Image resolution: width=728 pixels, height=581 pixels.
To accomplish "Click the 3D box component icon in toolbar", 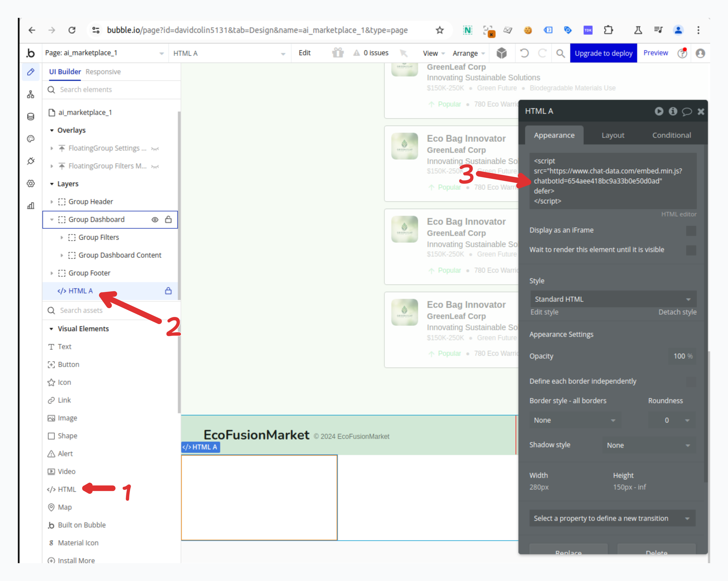I will click(501, 53).
